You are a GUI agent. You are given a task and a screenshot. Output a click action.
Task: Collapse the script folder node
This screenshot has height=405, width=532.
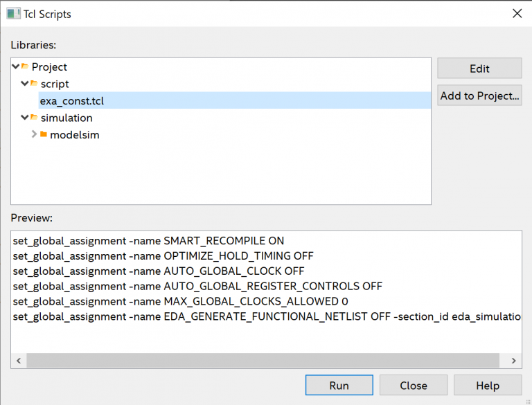24,84
